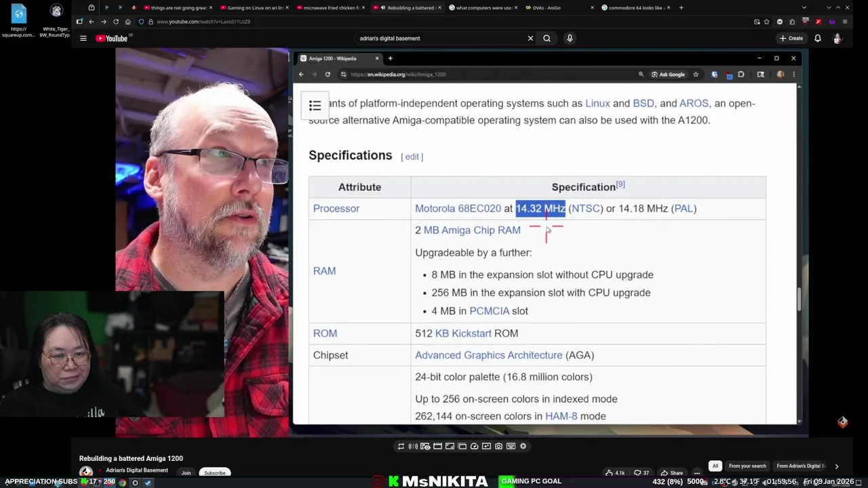
Task: Click the loop icon in video toolbar
Action: click(401, 446)
